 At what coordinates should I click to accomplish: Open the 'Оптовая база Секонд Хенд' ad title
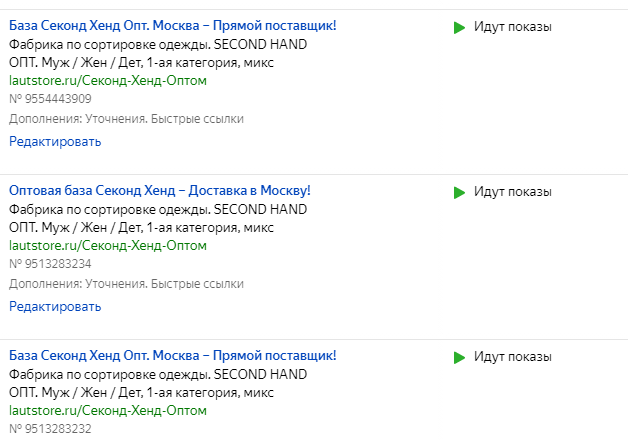(160, 190)
